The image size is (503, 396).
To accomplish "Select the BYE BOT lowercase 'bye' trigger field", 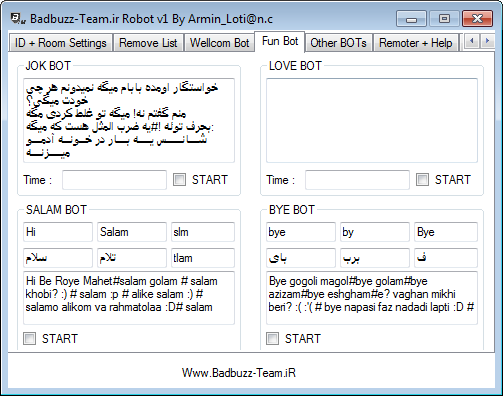I will point(301,232).
